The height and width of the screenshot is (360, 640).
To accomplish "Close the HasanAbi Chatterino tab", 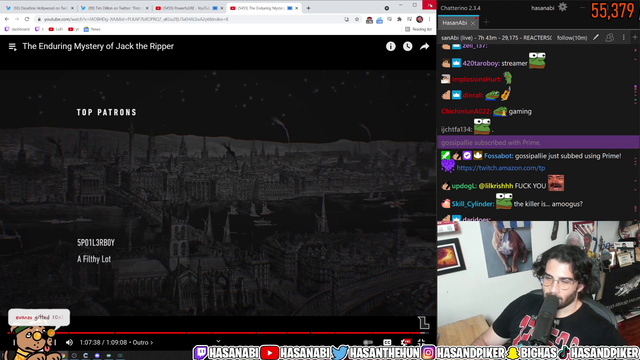I will (x=473, y=23).
